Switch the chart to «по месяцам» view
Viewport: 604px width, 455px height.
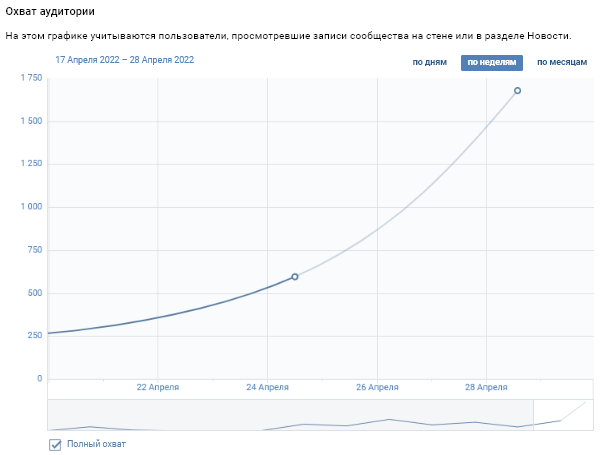point(562,62)
